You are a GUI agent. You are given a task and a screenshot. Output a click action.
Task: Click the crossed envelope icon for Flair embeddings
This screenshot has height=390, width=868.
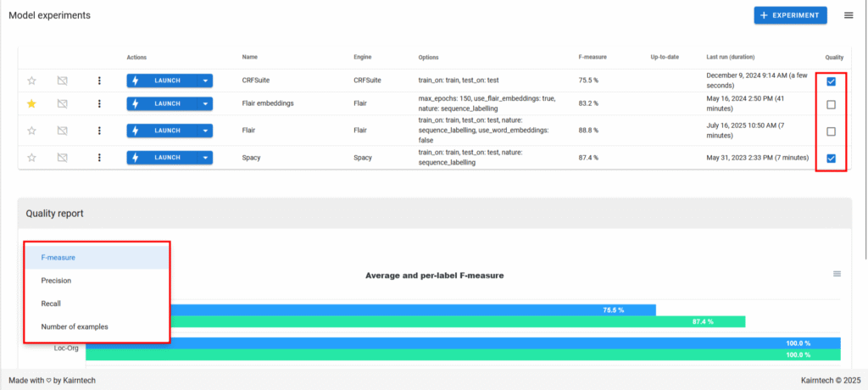pos(62,103)
